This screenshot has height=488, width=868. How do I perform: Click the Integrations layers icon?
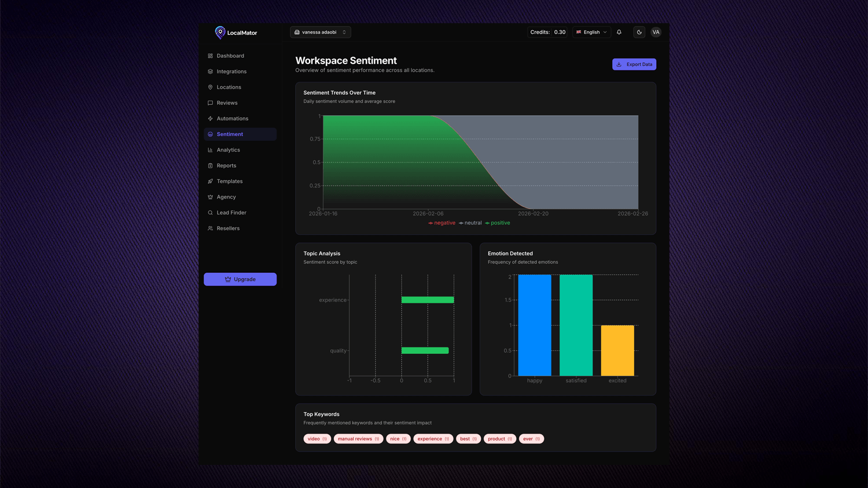[x=210, y=72]
